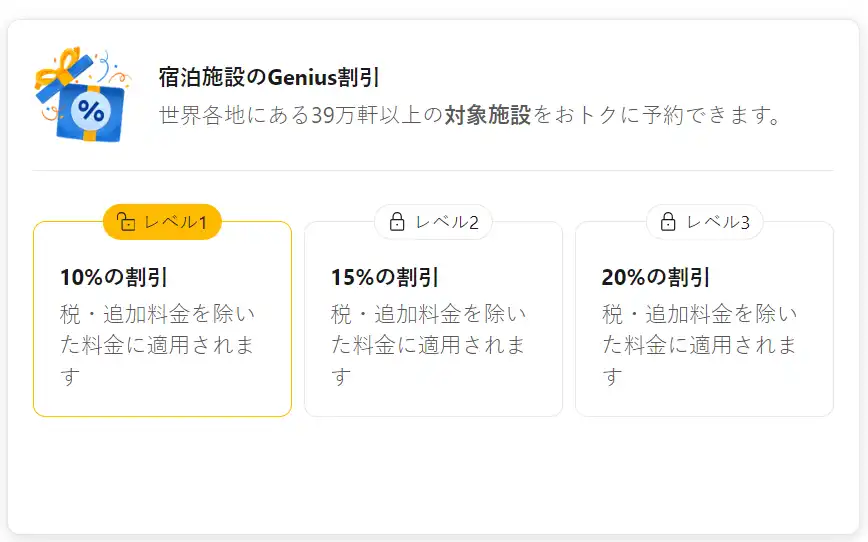Click the description text under 10%の割引
Screen dimensions: 868x542
click(x=157, y=345)
